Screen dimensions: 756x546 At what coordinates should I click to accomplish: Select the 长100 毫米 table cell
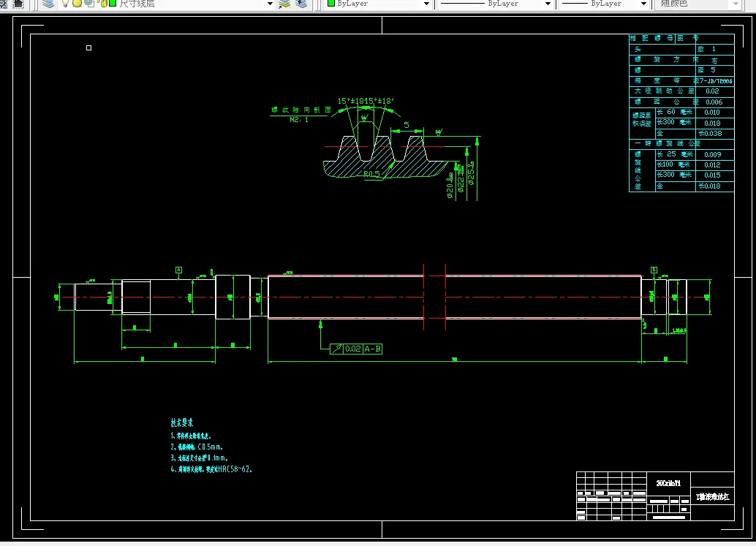[675, 164]
